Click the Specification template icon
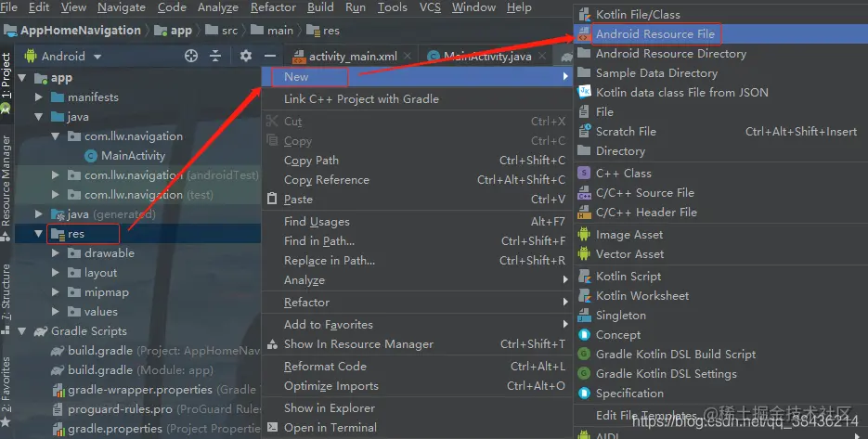Image resolution: width=868 pixels, height=439 pixels. coord(584,393)
